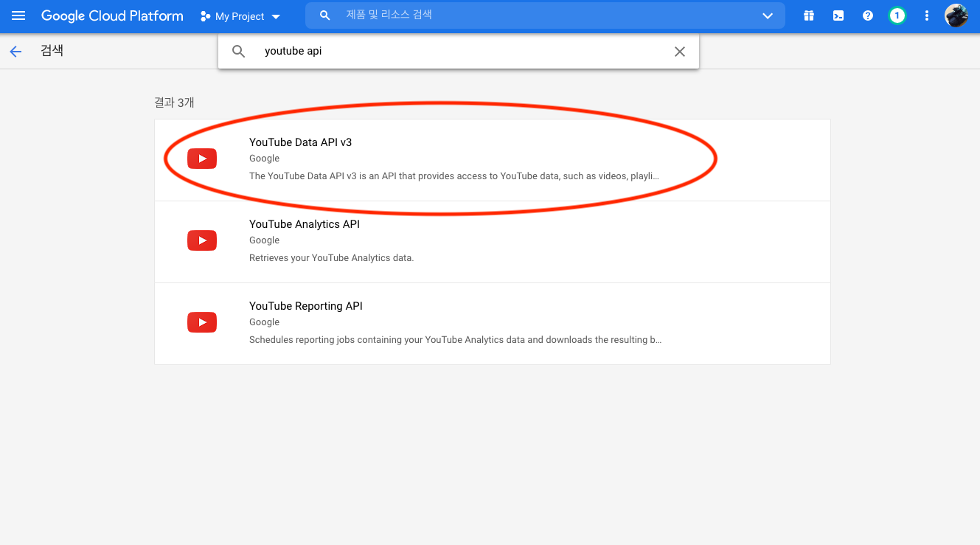Viewport: 980px width, 545px height.
Task: Open the three-dot settings menu
Action: pyautogui.click(x=927, y=15)
